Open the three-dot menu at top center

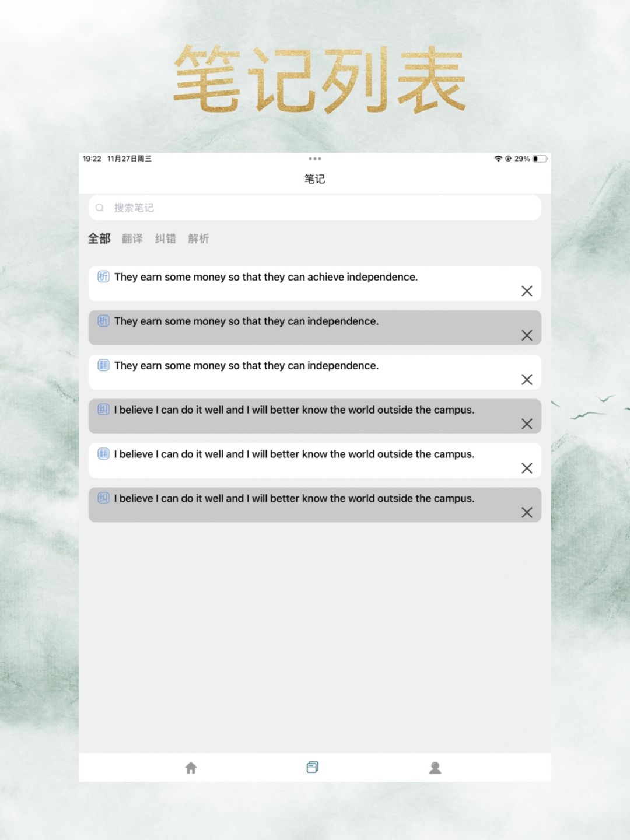[x=315, y=159]
